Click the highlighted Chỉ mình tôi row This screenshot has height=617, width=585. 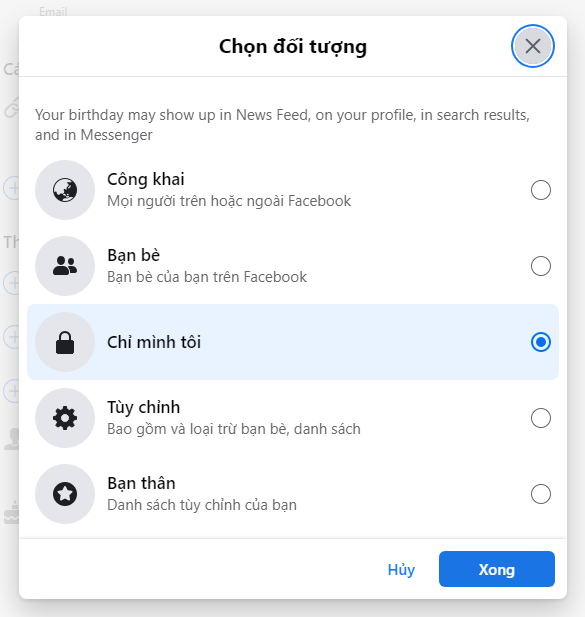293,342
